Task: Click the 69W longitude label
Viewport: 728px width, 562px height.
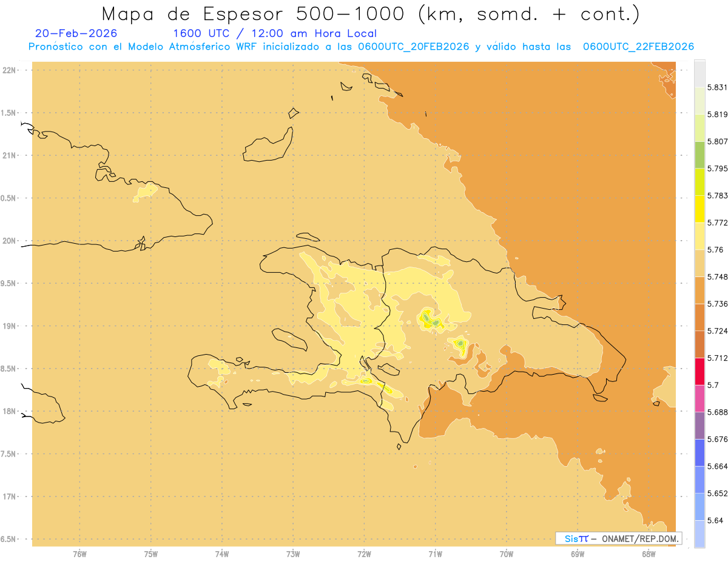Action: 578,554
